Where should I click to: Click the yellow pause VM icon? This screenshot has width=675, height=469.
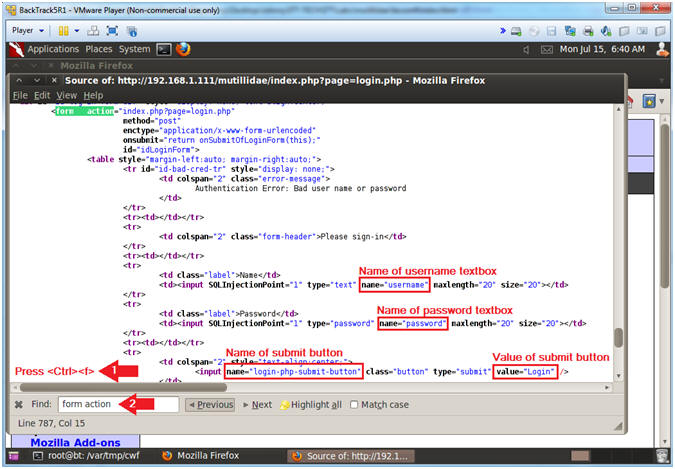(63, 31)
